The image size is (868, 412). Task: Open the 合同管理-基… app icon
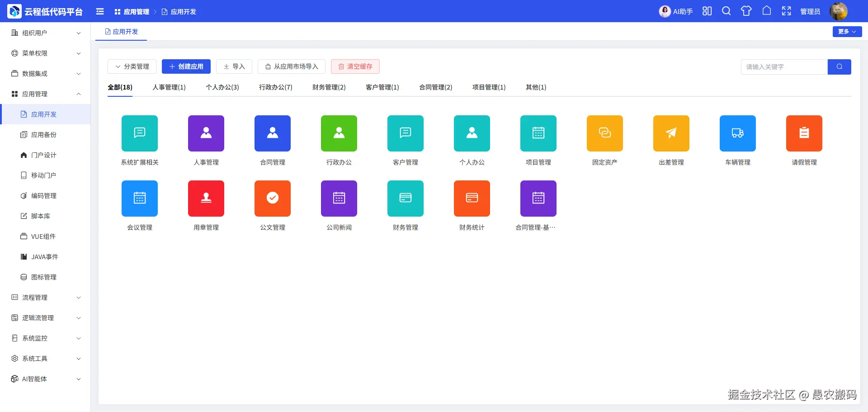(538, 199)
